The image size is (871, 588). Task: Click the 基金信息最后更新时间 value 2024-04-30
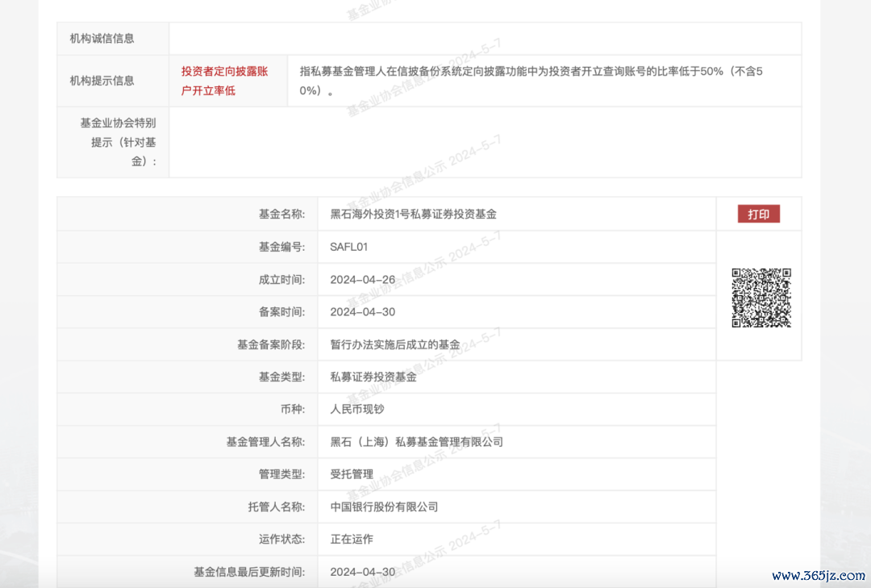click(x=363, y=572)
